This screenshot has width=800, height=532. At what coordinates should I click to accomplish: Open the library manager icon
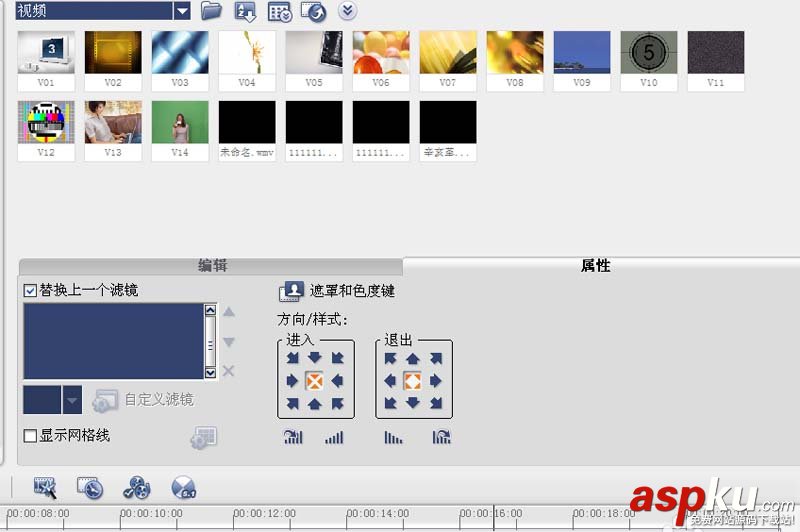click(280, 11)
